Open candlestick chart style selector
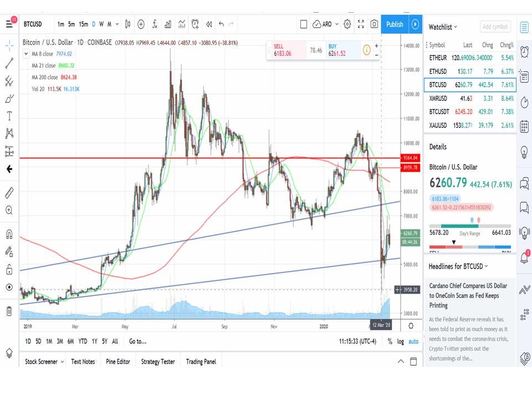The image size is (532, 399). click(127, 24)
